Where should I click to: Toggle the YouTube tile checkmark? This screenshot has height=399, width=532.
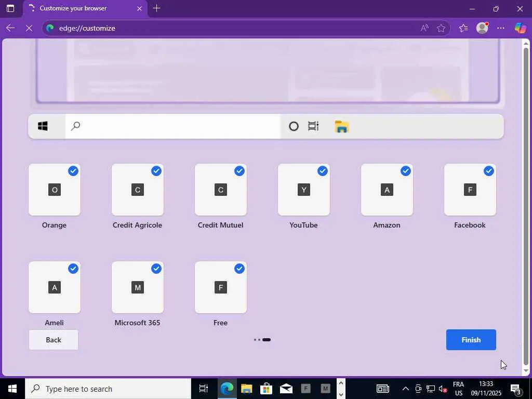[322, 171]
